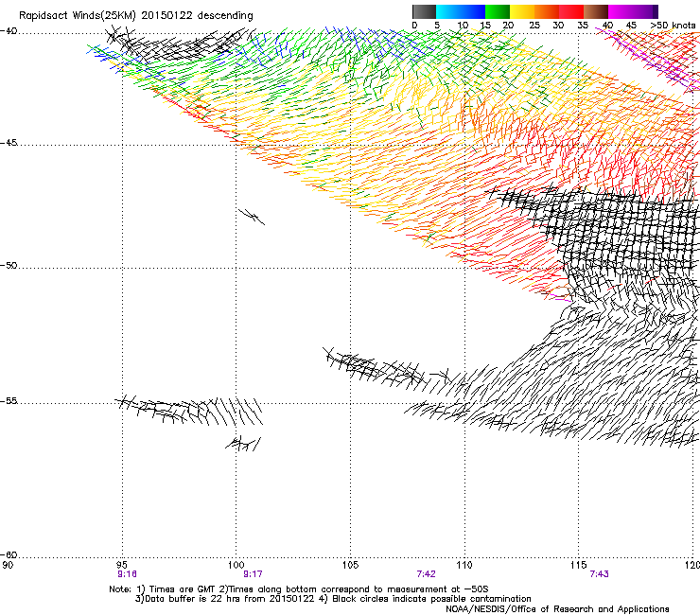The height and width of the screenshot is (615, 700).
Task: Click the brown 35-40 knots color band
Action: [596, 11]
